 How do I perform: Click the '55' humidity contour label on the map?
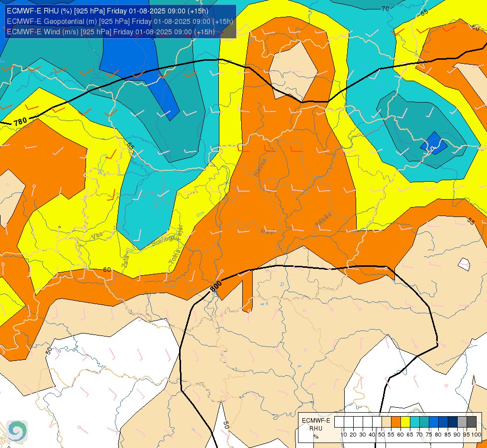click(471, 221)
